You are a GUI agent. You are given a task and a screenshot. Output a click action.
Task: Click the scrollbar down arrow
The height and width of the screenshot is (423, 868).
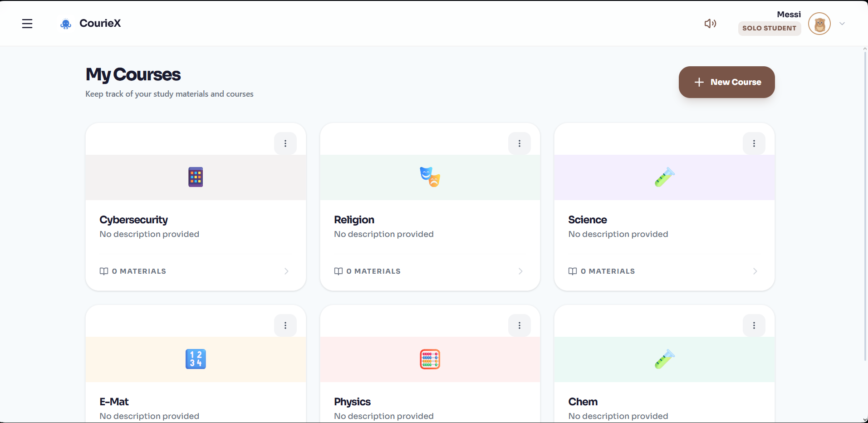(865, 419)
